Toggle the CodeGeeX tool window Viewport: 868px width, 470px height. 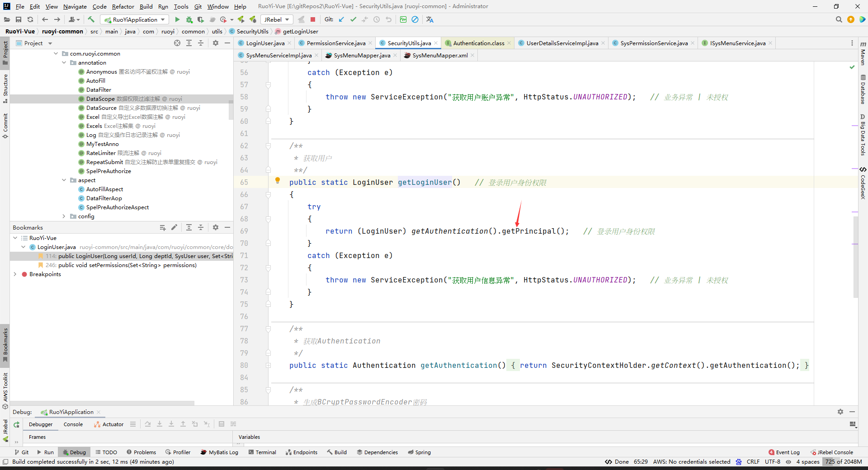pos(863,183)
